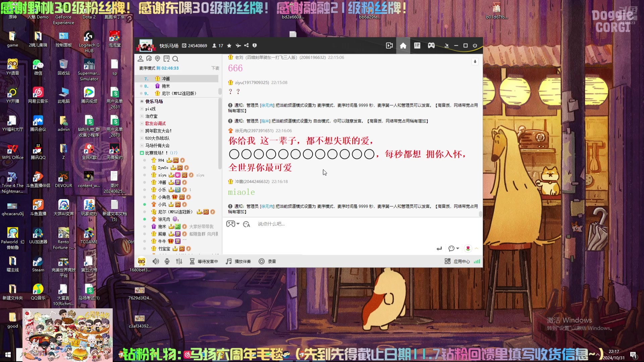644x362 pixels.
Task: Click 拖米 link in admin notice
Action: (x=265, y=121)
